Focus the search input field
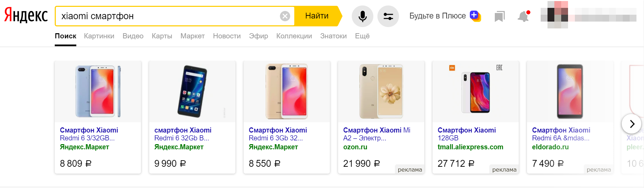 point(168,16)
